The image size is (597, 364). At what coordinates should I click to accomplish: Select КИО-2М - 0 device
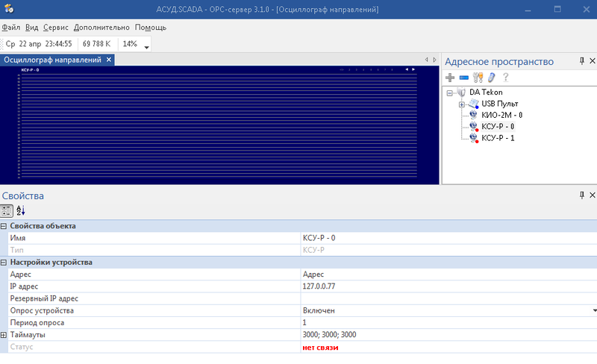[501, 115]
